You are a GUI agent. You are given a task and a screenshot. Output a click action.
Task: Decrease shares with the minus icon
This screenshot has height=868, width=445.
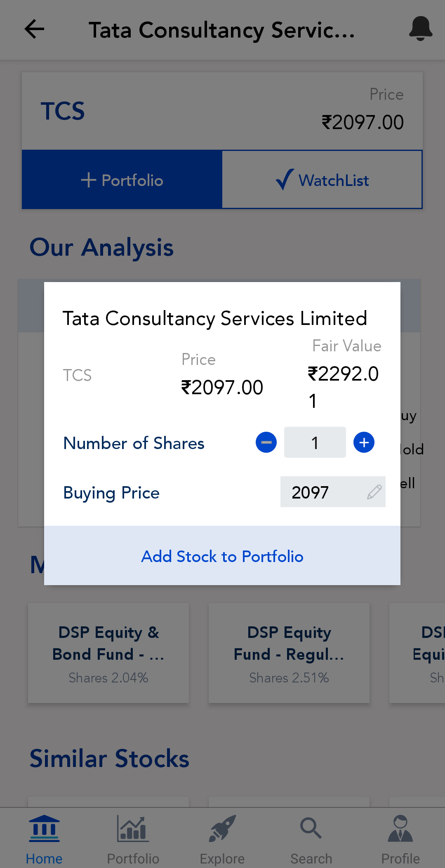(x=266, y=442)
